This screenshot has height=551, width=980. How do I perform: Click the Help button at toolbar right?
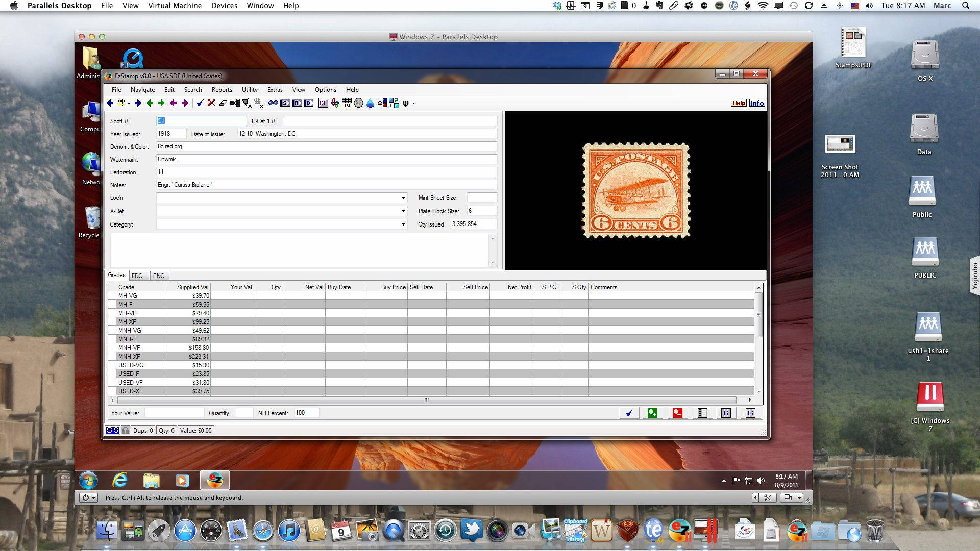point(739,103)
